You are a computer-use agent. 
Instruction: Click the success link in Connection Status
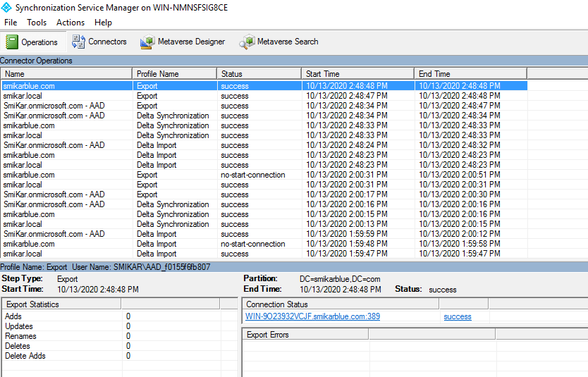pyautogui.click(x=458, y=316)
